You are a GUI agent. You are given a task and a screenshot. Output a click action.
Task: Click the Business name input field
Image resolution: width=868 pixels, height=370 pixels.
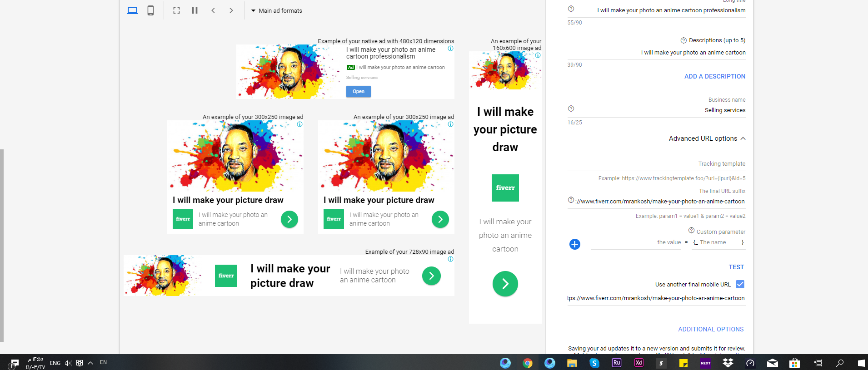pos(659,110)
